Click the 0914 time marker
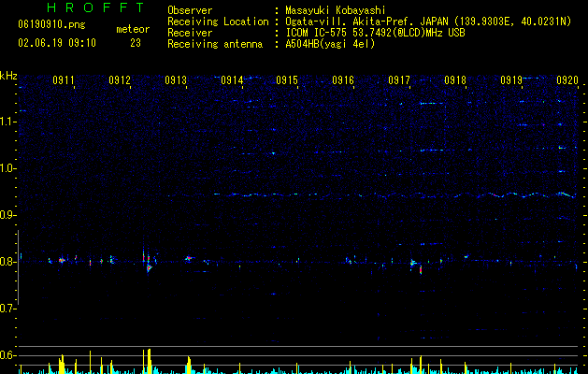588x374 pixels. pos(232,80)
